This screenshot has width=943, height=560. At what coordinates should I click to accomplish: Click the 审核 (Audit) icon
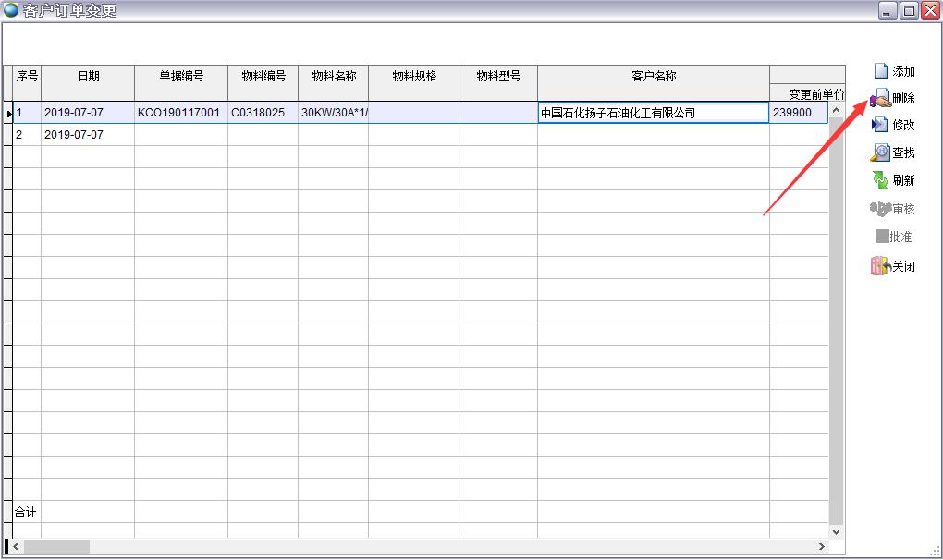tap(880, 209)
